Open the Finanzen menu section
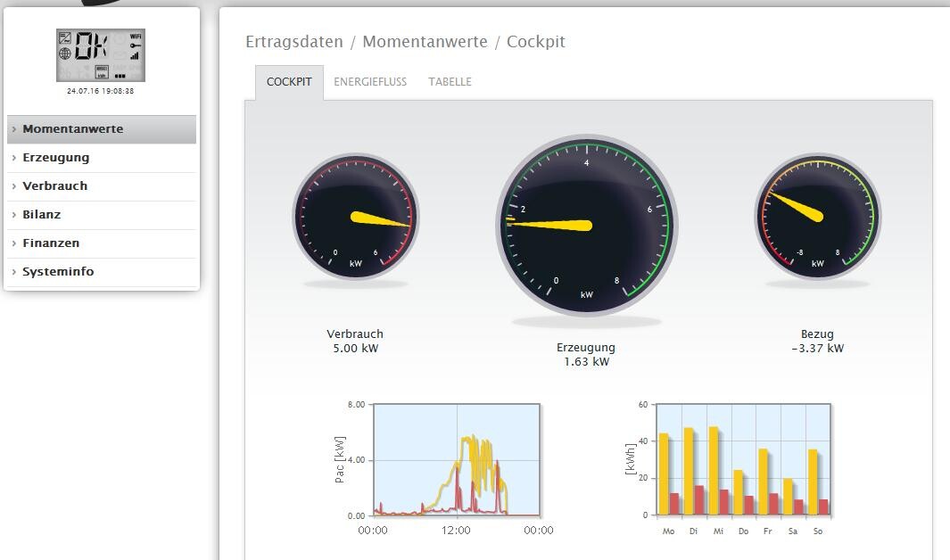This screenshot has width=950, height=560. pyautogui.click(x=51, y=243)
